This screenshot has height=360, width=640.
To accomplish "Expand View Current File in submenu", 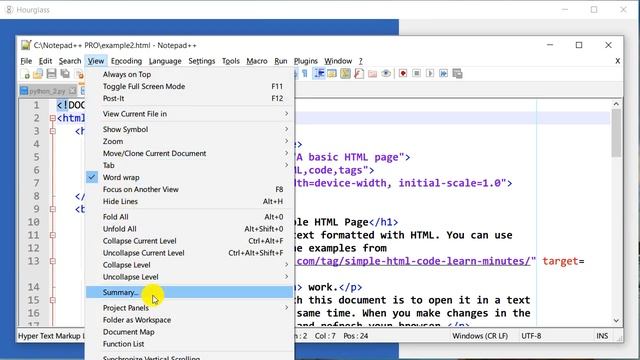I will [189, 114].
